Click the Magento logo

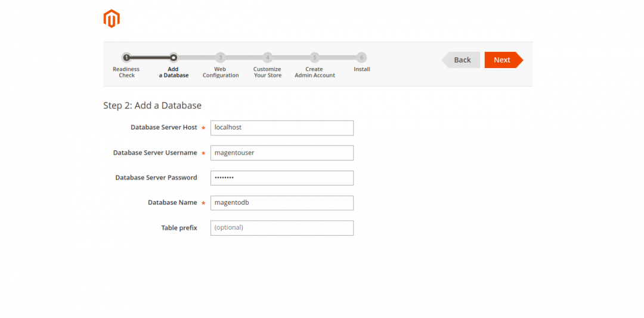coord(112,19)
